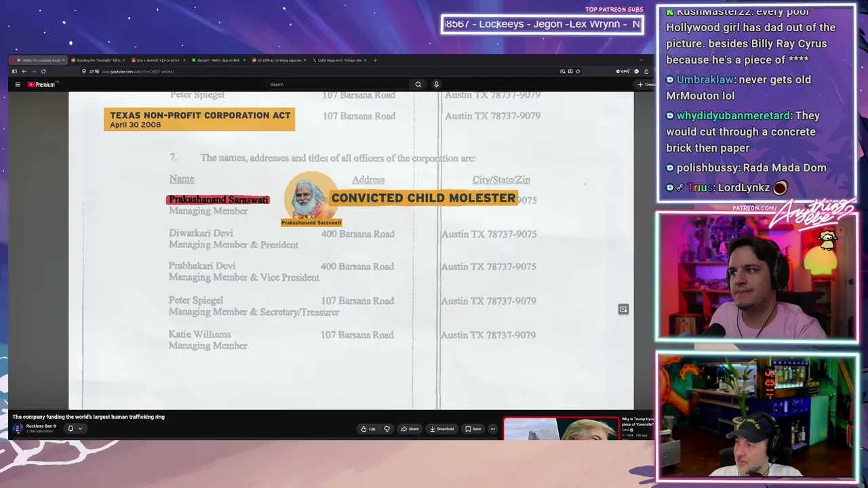This screenshot has width=868, height=488.
Task: Select the first YouTube video tab
Action: coord(38,60)
